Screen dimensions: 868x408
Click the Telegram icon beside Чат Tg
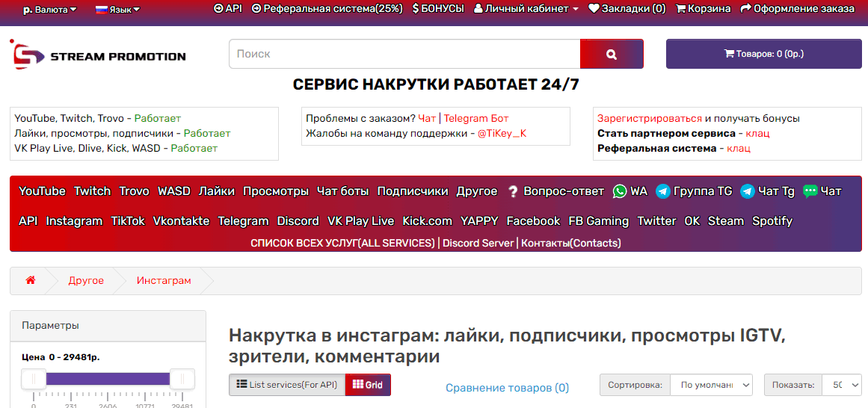748,191
